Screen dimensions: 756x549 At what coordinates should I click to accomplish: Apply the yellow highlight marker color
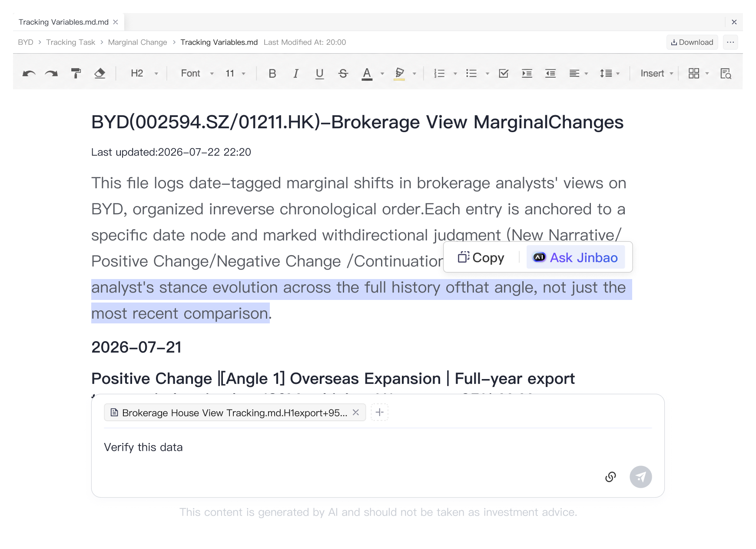coord(399,74)
